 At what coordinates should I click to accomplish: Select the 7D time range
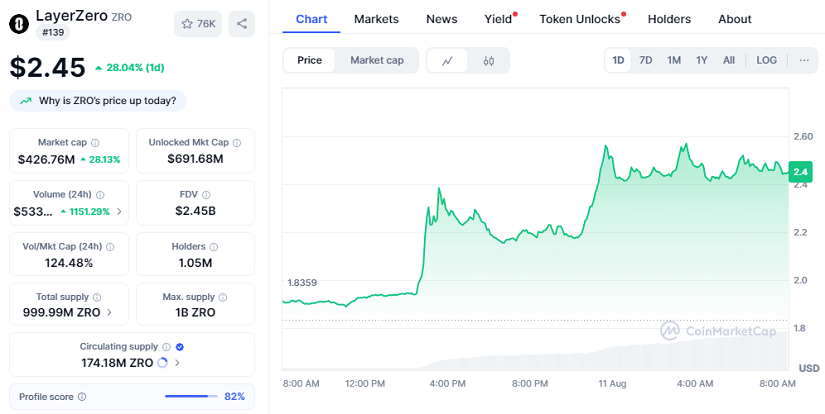click(x=646, y=60)
